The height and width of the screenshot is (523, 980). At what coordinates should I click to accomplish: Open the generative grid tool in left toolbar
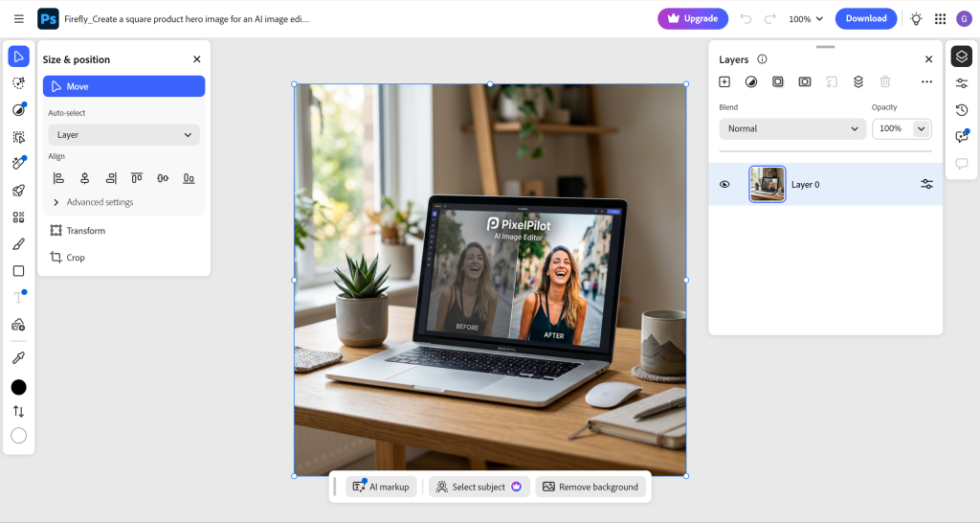pyautogui.click(x=19, y=217)
